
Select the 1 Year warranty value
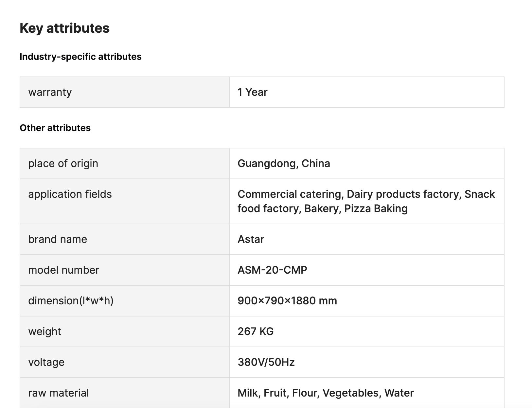[252, 92]
